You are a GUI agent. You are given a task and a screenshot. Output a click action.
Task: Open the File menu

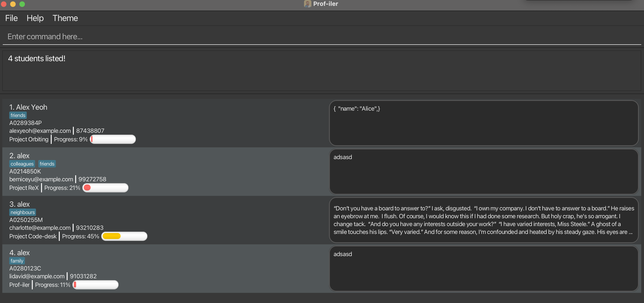click(12, 18)
